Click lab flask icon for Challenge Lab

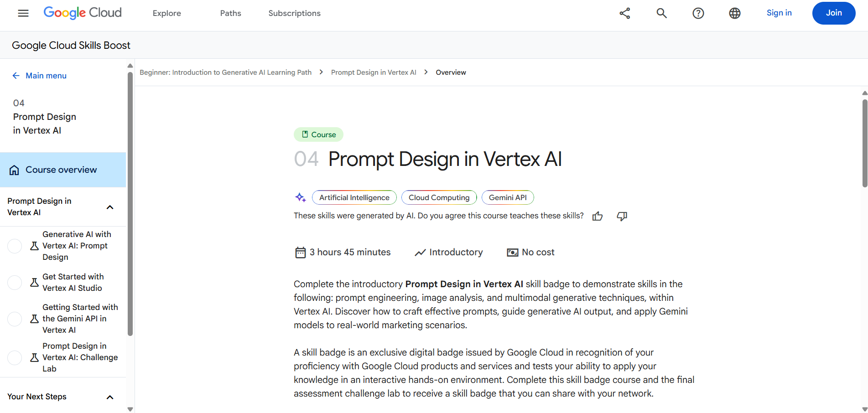tap(34, 357)
